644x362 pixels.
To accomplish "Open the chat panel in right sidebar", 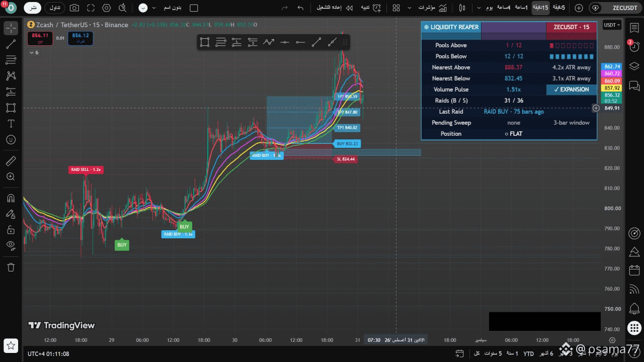I will pos(634,86).
